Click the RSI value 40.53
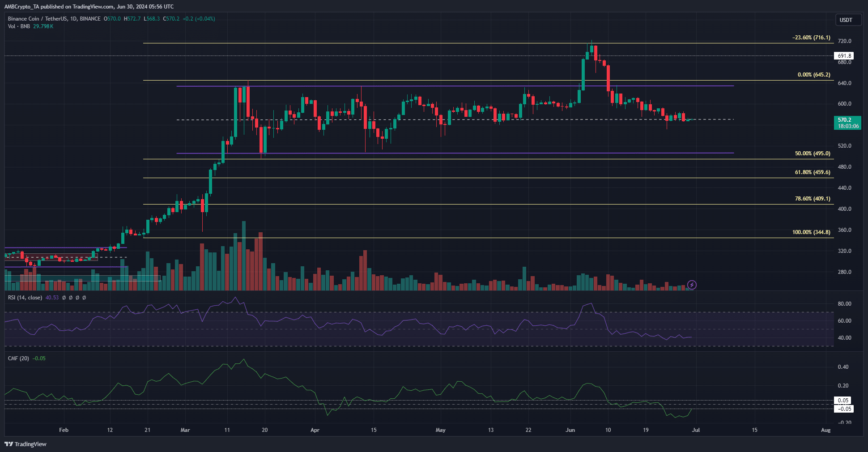Screen dimensions: 868x452 click(x=52, y=298)
